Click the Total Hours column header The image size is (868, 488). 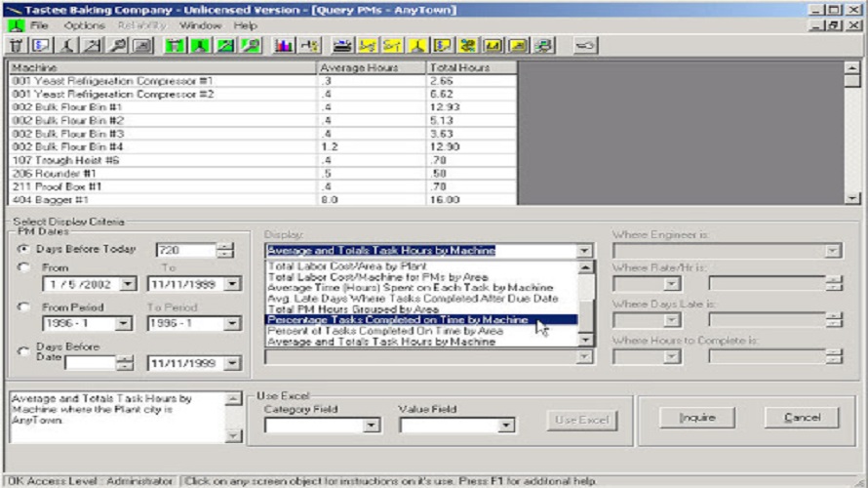472,67
